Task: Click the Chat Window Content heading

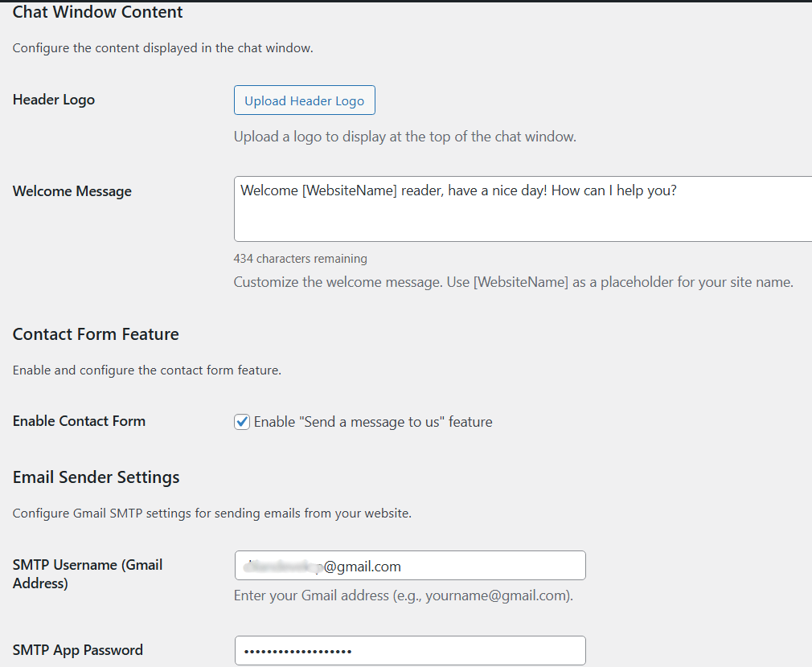Action: tap(97, 12)
